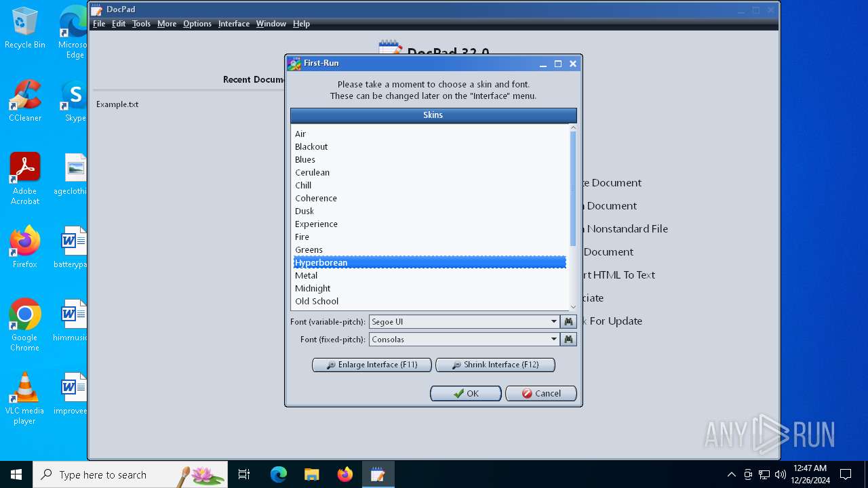
Task: Select the Blackout skin
Action: point(430,146)
